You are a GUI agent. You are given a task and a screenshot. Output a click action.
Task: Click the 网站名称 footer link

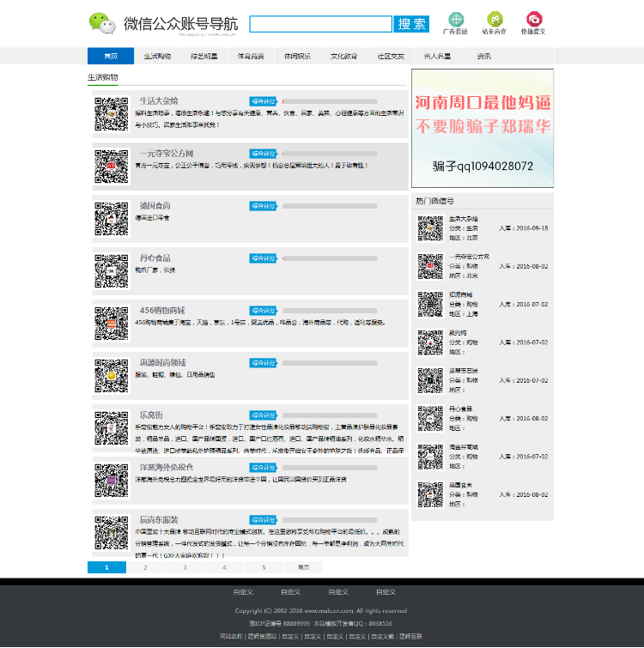[x=231, y=637]
